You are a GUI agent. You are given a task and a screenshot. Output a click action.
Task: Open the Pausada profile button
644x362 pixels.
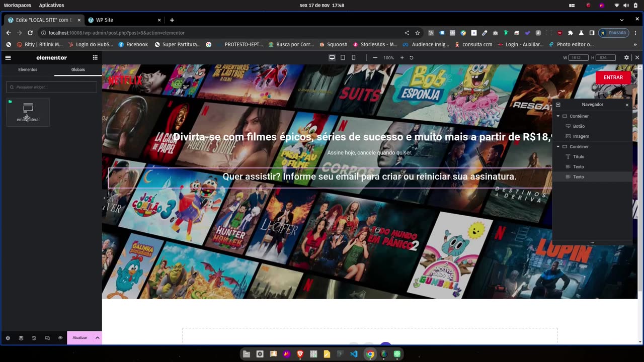(x=613, y=33)
